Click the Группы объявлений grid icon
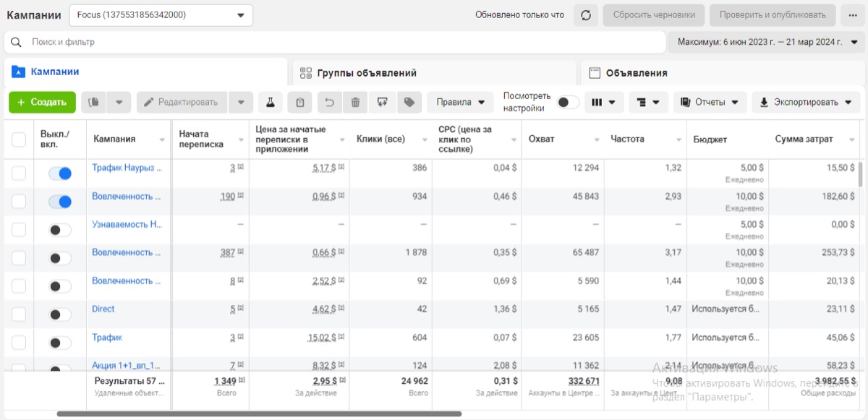The width and height of the screenshot is (868, 420). click(305, 73)
